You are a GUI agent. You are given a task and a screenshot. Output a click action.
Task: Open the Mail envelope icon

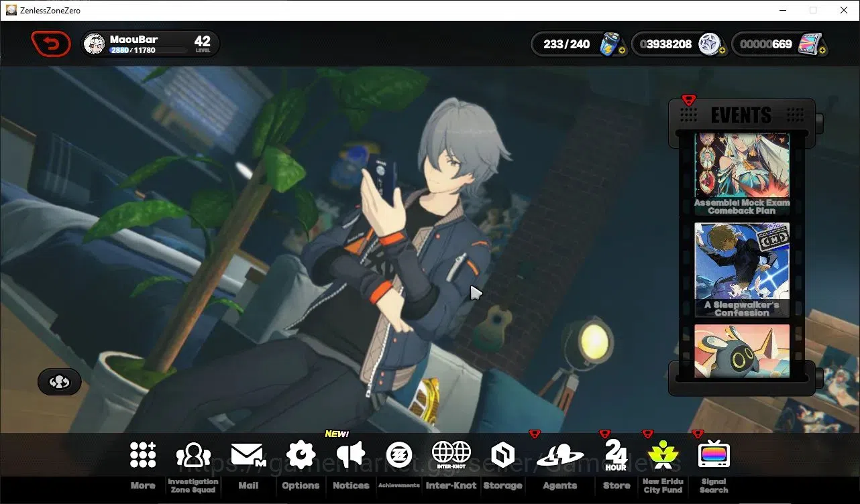point(248,456)
